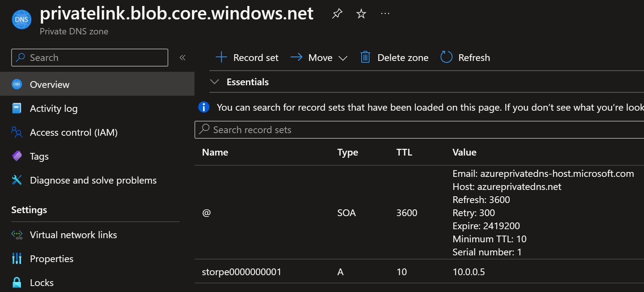The width and height of the screenshot is (644, 292).
Task: Click the magnifier in record sets search
Action: click(204, 129)
